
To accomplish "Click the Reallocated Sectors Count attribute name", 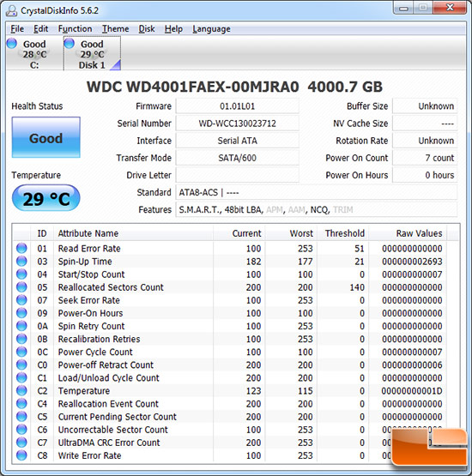I will pyautogui.click(x=111, y=287).
